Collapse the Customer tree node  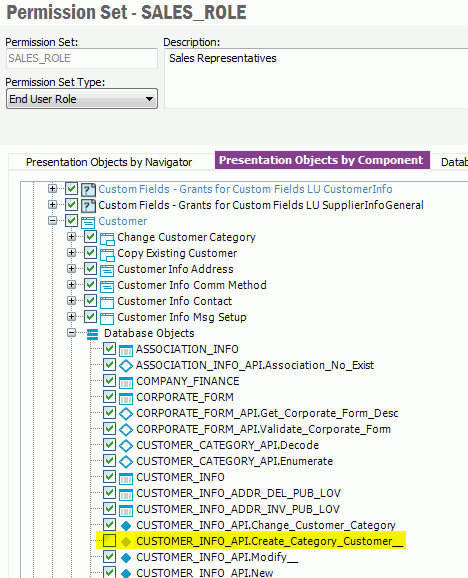pyautogui.click(x=52, y=221)
